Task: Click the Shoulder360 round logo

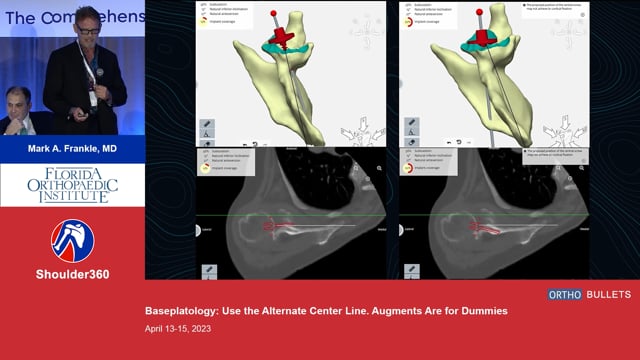Action: click(x=73, y=241)
